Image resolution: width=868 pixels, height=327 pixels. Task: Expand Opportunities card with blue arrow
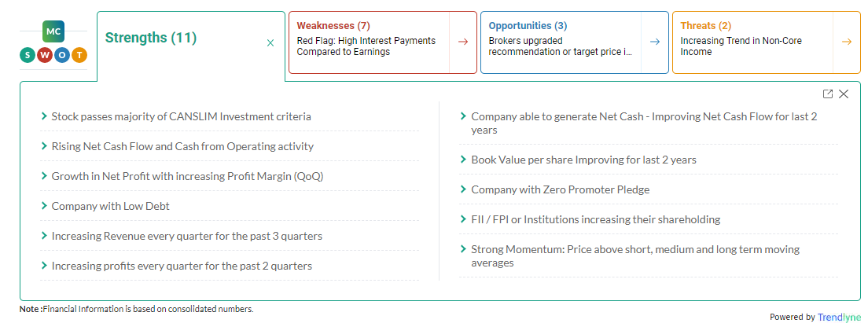coord(655,42)
